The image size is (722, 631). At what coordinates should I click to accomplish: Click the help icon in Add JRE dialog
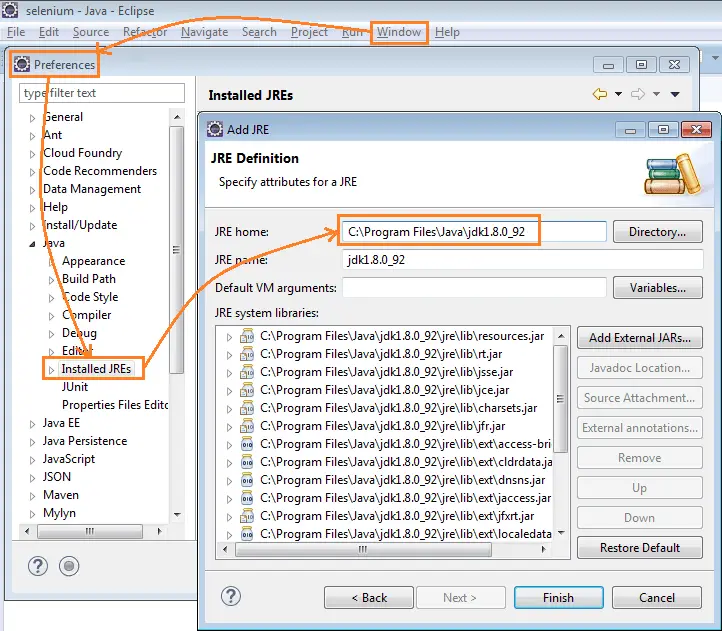(231, 597)
